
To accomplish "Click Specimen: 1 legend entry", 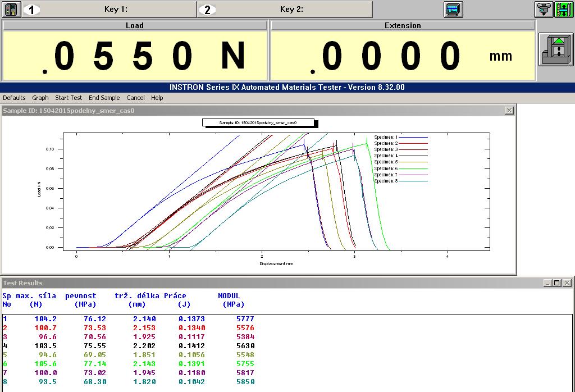I will tap(400, 137).
